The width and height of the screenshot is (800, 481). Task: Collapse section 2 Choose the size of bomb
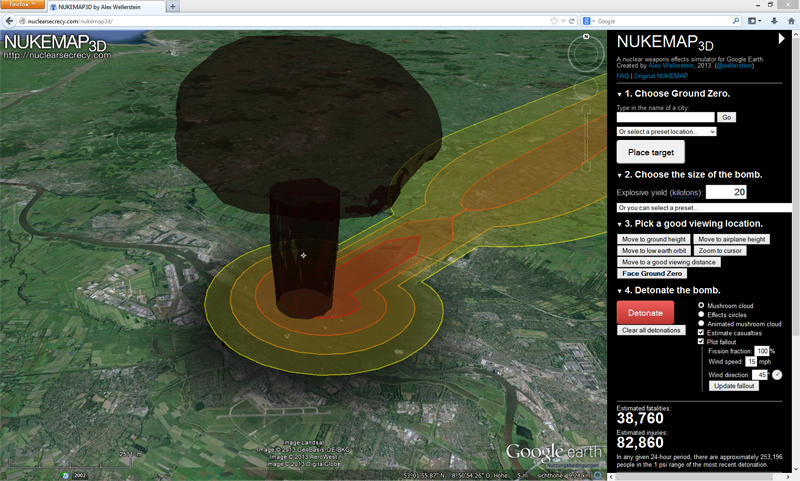coord(619,175)
